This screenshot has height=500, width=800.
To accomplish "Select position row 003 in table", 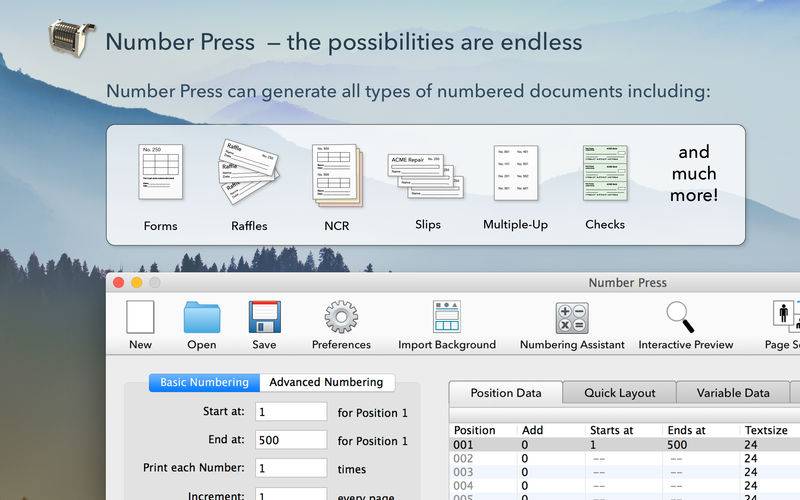I will [x=624, y=472].
